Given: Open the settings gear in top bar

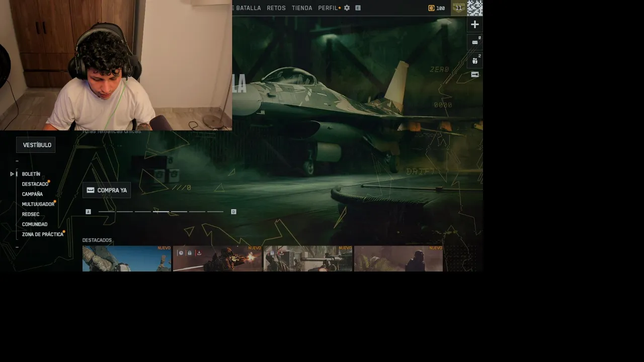Looking at the screenshot, I should pos(347,8).
